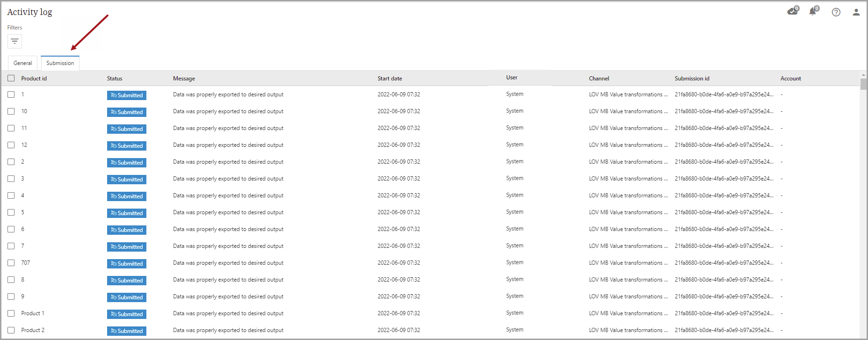Sort by the Product id column header
868x340 pixels.
click(x=34, y=79)
